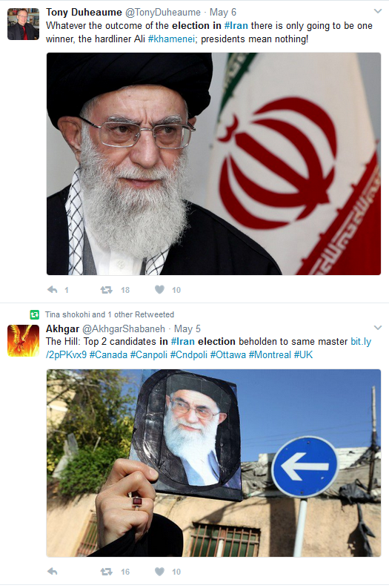
Task: Expand the options chevron on Akhgar's tweet
Action: 378,328
